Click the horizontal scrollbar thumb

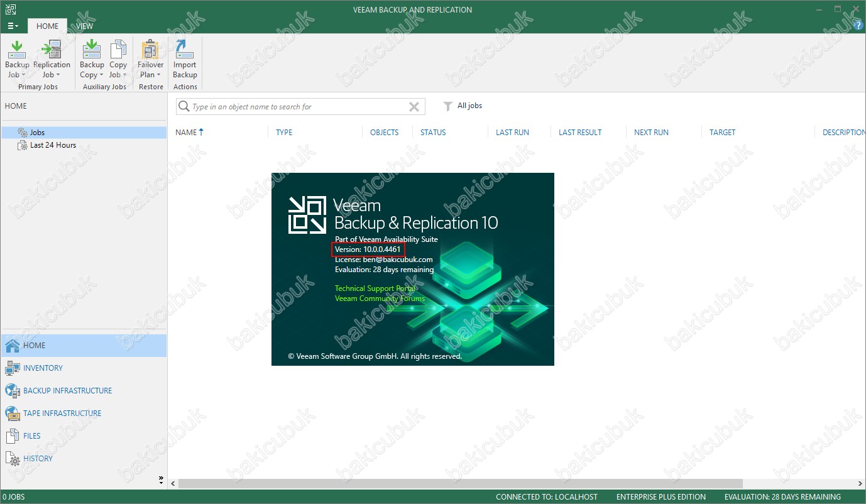point(461,484)
